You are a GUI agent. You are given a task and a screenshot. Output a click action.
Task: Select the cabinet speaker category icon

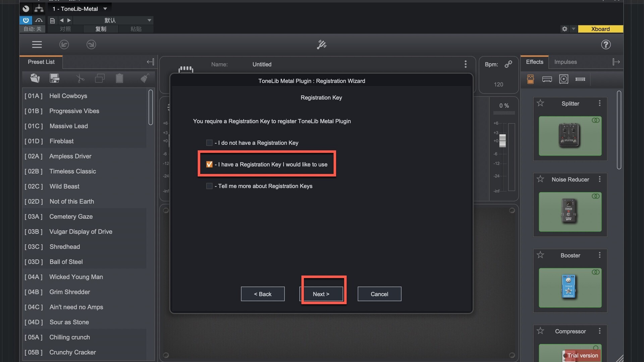click(x=564, y=79)
